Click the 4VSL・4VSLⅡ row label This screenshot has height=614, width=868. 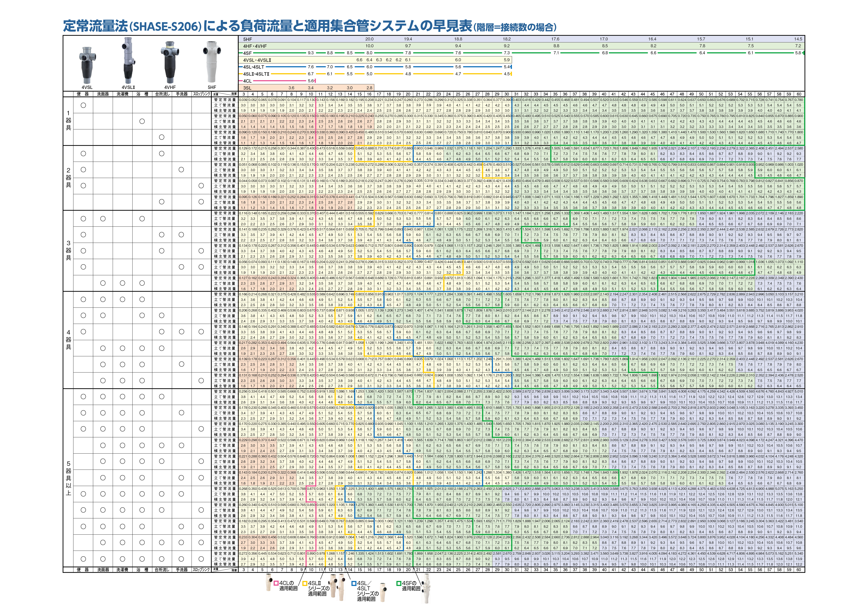click(x=257, y=60)
